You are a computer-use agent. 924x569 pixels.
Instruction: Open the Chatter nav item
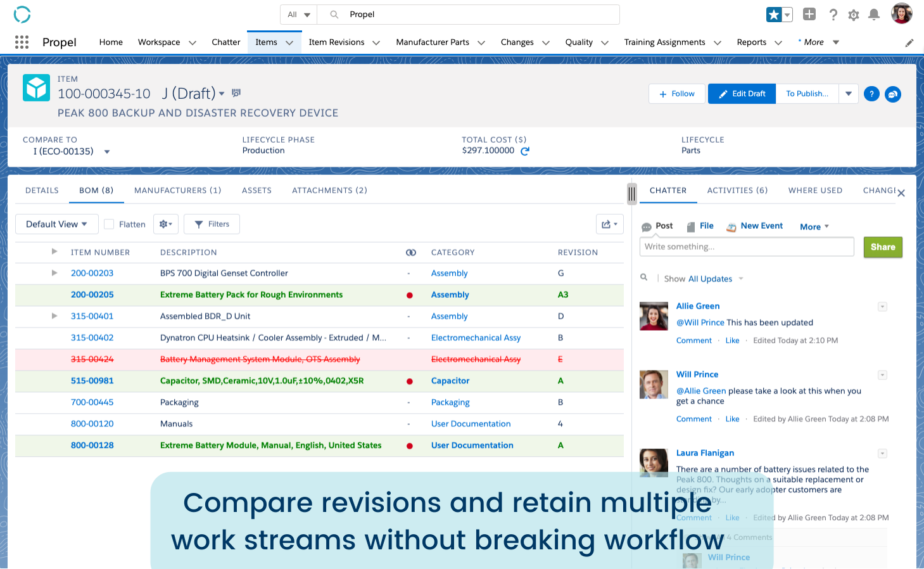coord(226,42)
